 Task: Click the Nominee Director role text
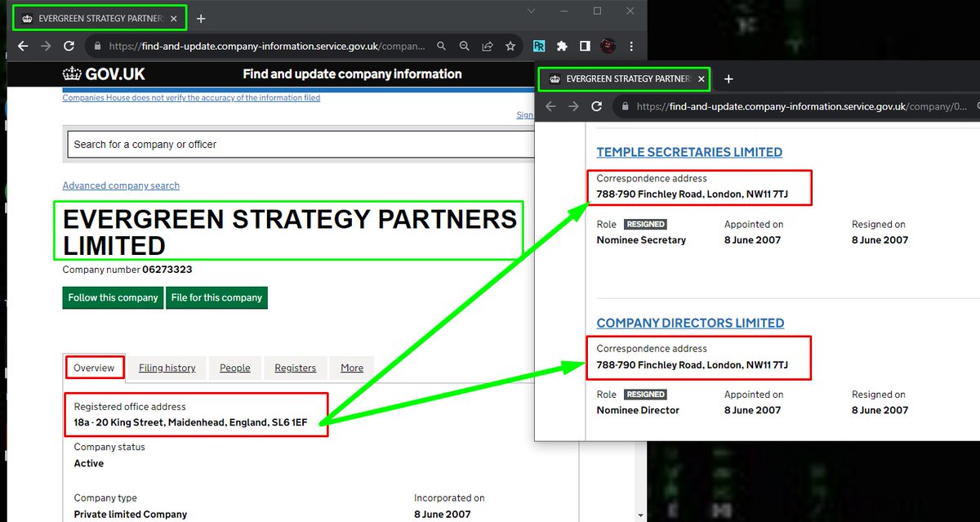tap(638, 410)
